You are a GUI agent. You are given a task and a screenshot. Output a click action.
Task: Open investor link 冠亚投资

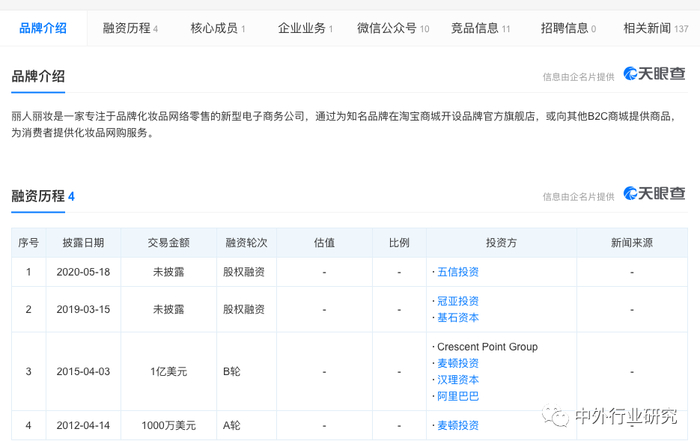pyautogui.click(x=458, y=301)
